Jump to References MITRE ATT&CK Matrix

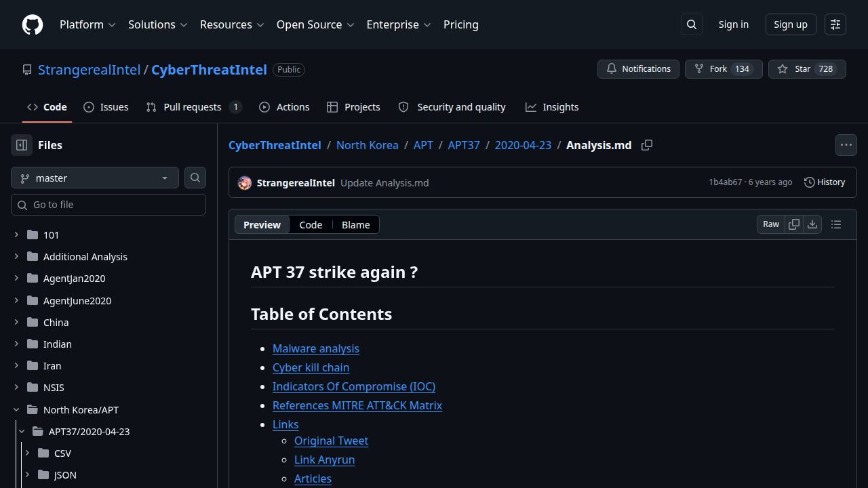(x=357, y=405)
